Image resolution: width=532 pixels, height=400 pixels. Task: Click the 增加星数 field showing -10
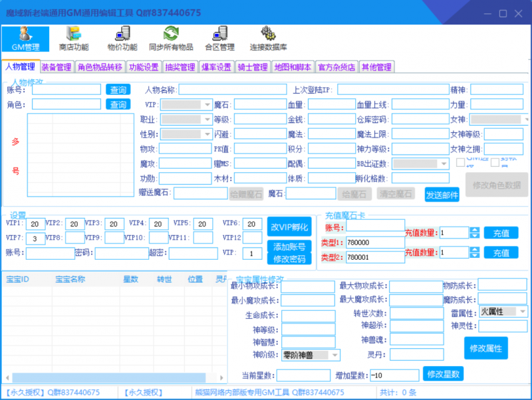click(x=395, y=374)
